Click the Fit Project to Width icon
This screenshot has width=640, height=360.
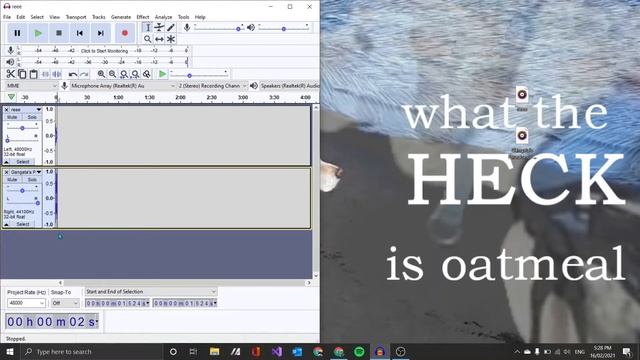click(x=135, y=74)
